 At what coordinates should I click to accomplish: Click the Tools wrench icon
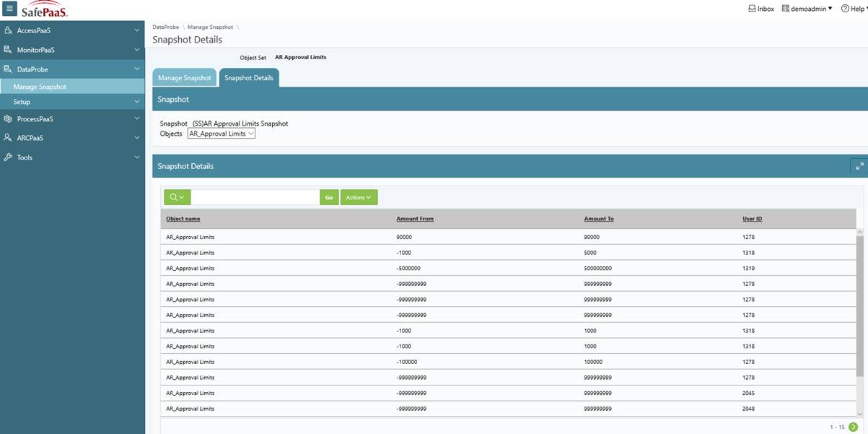(8, 157)
